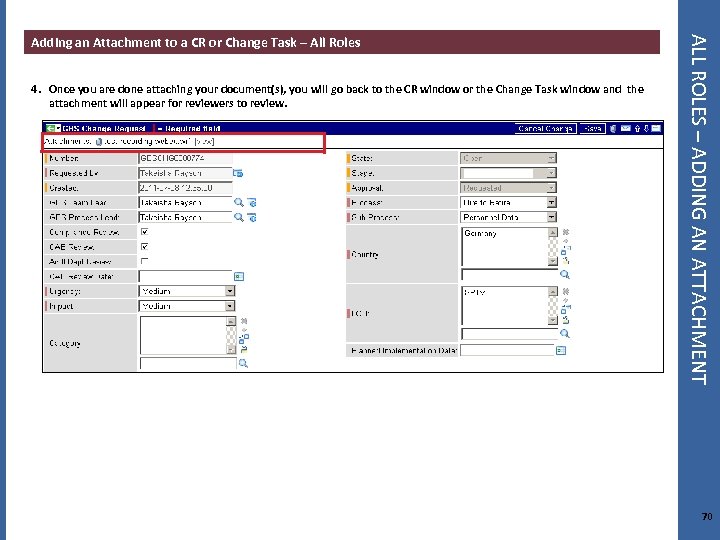
Task: Click the email envelope icon in header
Action: (x=625, y=128)
